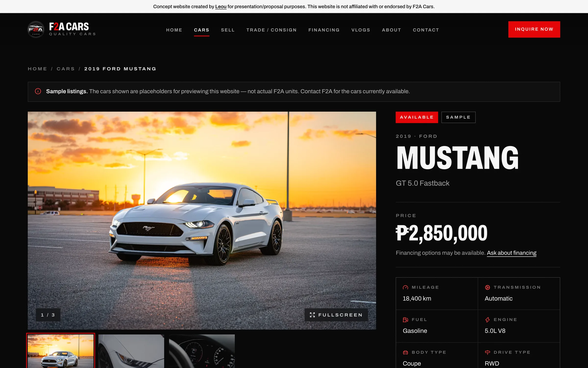Click the mileage gauge icon

tap(405, 287)
